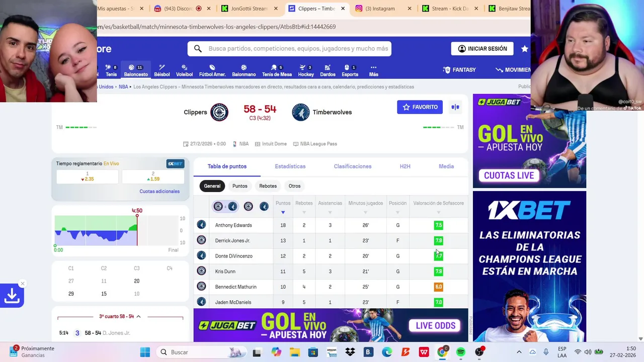Click the Clippers team logo in header
Image resolution: width=644 pixels, height=362 pixels.
[219, 112]
